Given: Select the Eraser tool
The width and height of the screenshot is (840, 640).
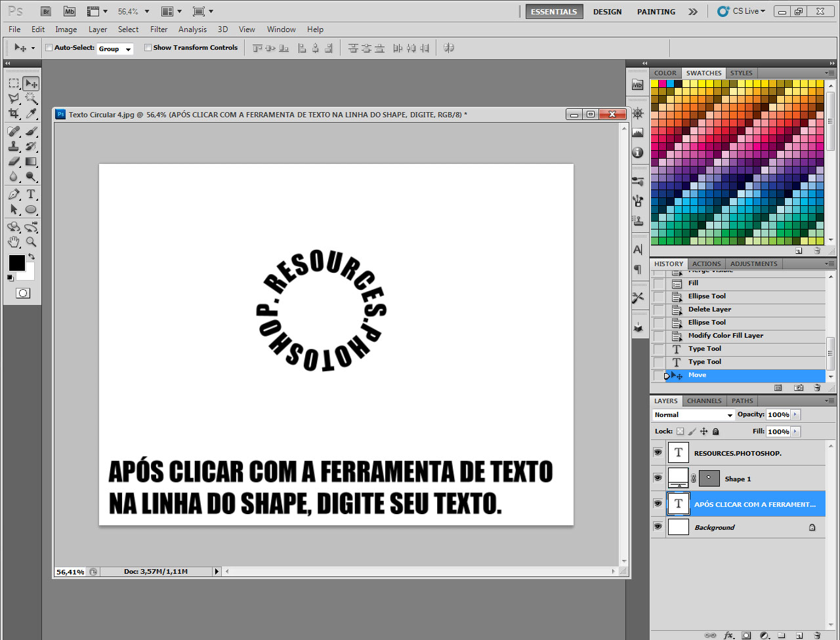Looking at the screenshot, I should [14, 161].
